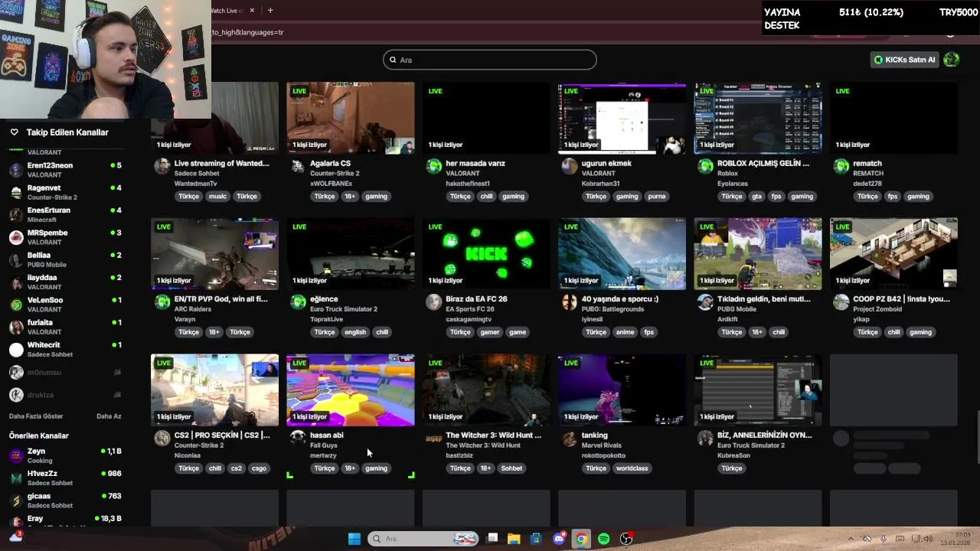
Task: Open Whitecrit channel avatar in sidebar
Action: point(16,350)
